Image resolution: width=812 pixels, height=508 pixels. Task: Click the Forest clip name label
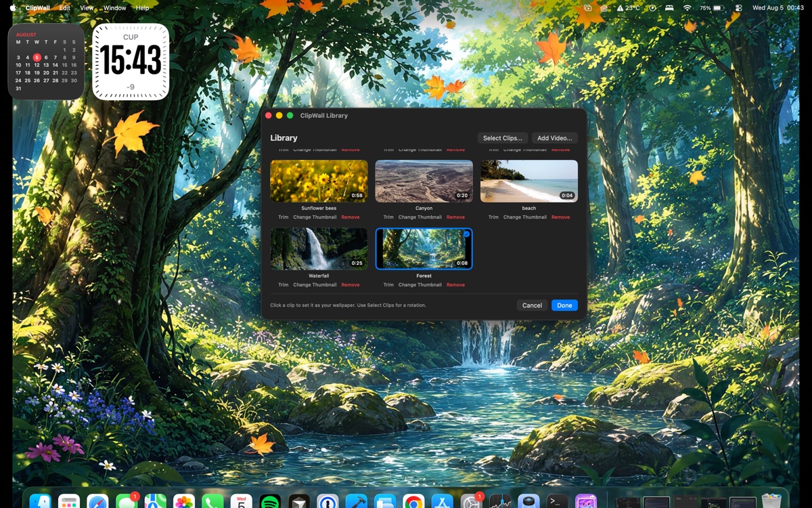click(424, 276)
